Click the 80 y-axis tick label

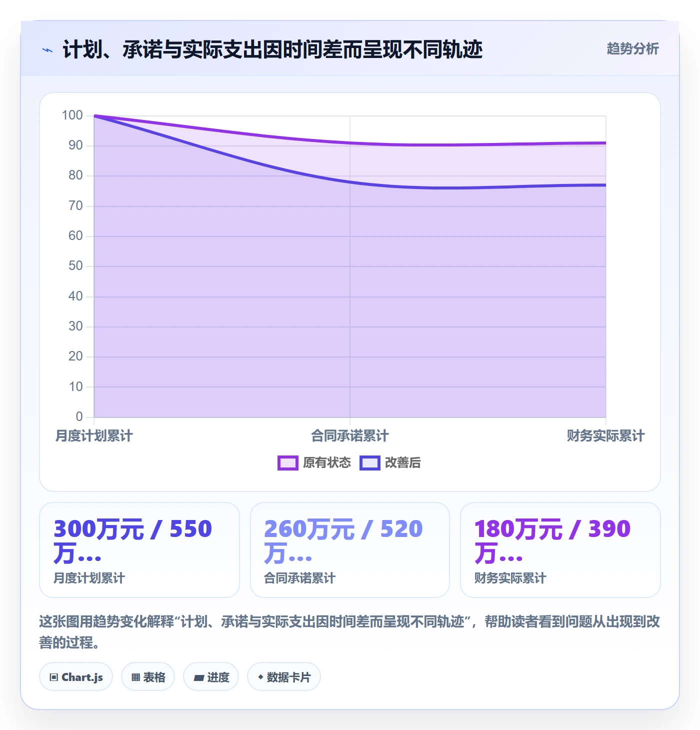[75, 175]
